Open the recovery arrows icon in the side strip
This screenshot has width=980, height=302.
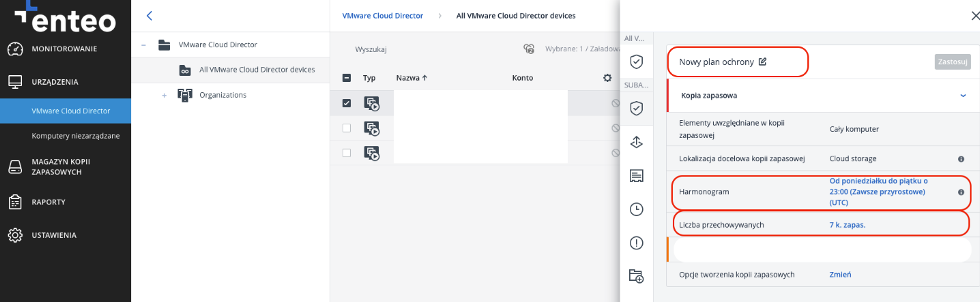click(x=637, y=142)
